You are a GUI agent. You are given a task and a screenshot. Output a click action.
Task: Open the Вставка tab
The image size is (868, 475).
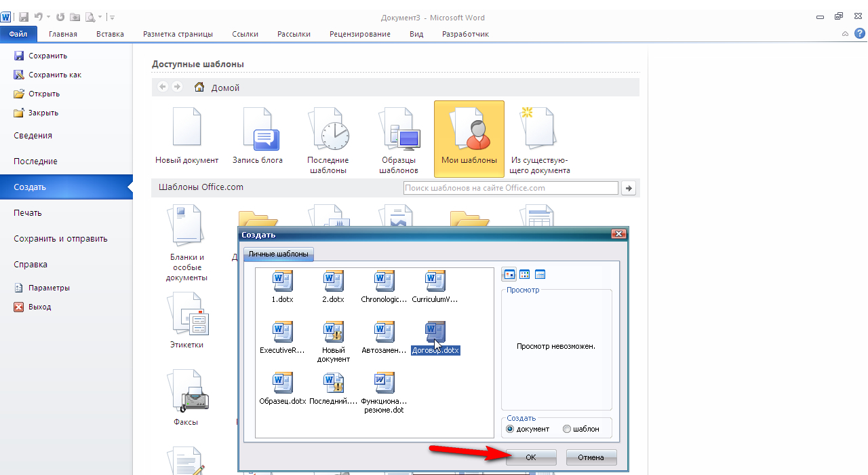(x=110, y=34)
